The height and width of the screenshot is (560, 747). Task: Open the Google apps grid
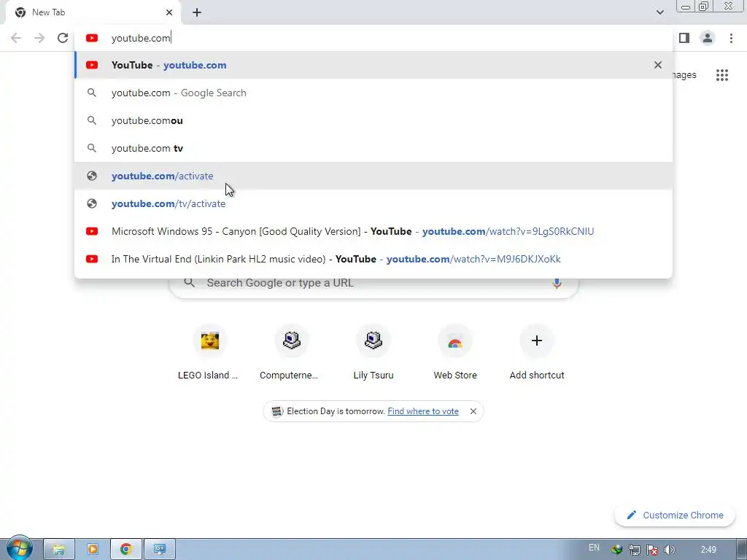click(722, 75)
